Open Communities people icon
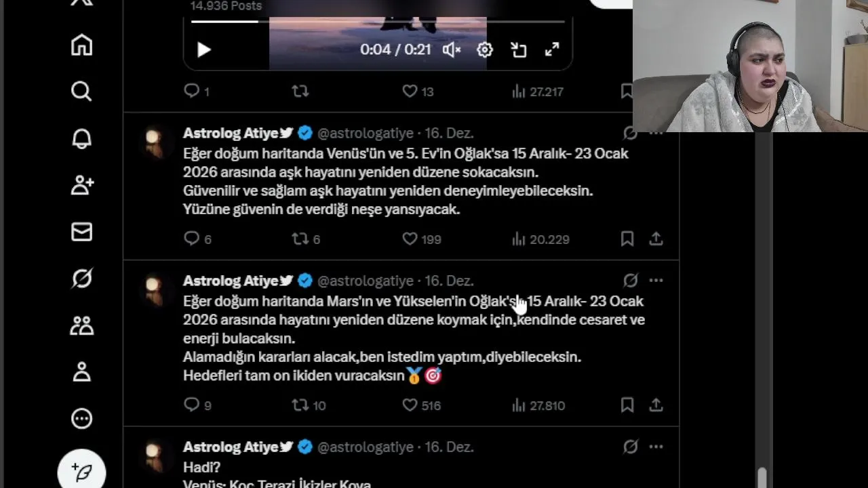 [x=81, y=325]
